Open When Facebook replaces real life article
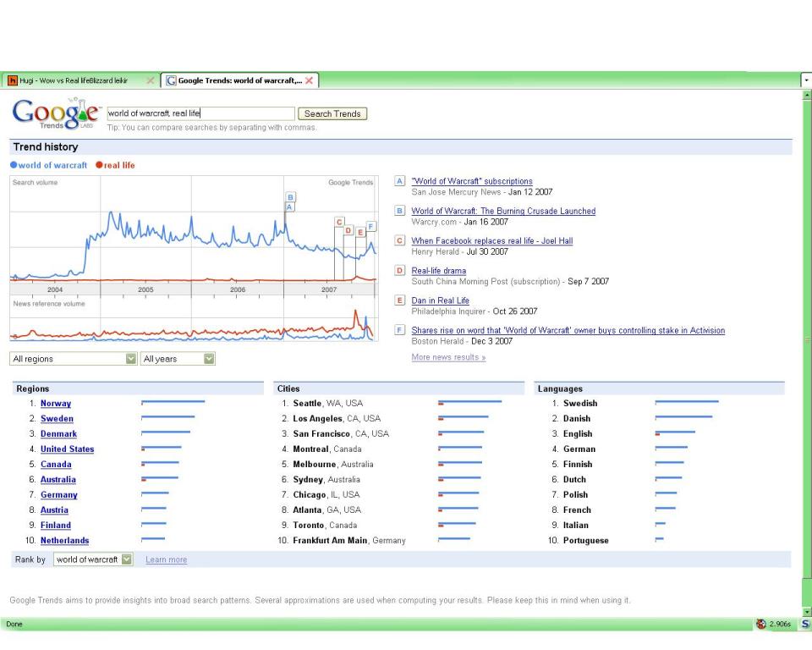This screenshot has height=650, width=812. coord(492,240)
